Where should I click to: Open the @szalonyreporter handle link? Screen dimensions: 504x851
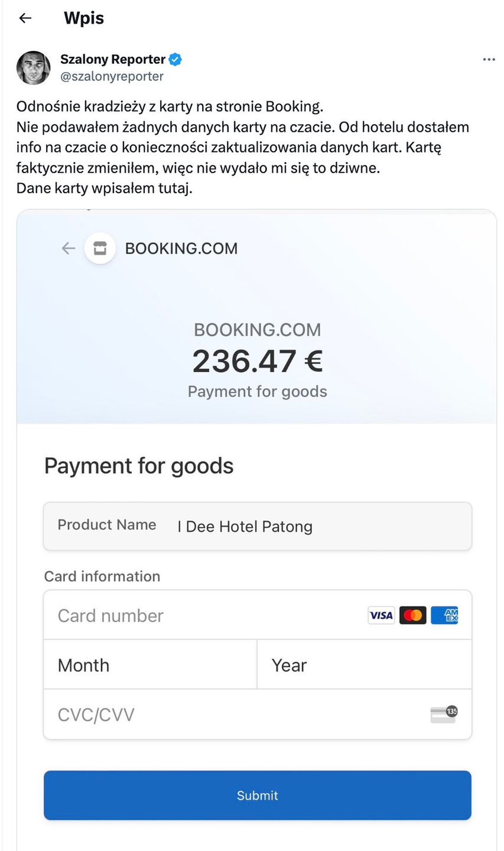pyautogui.click(x=112, y=76)
